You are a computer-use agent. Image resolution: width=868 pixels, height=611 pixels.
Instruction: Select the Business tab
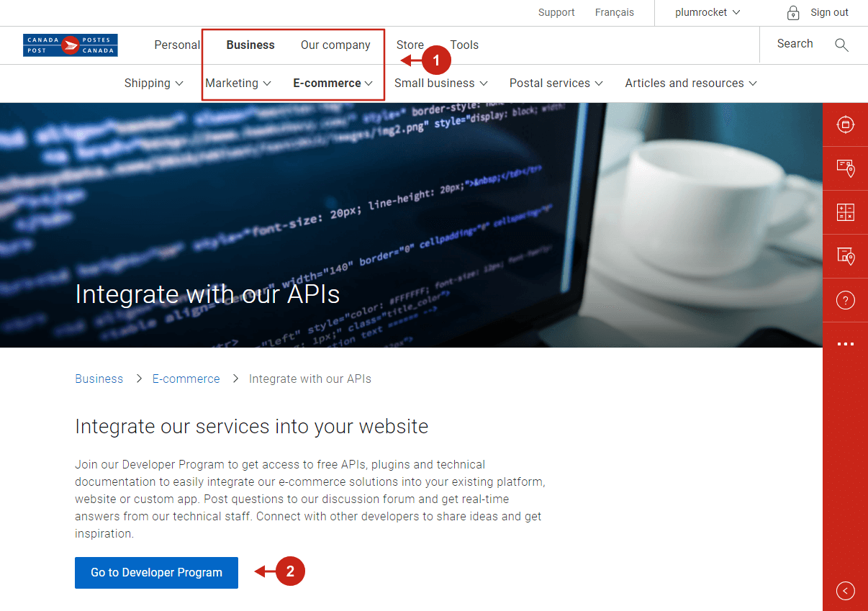(x=250, y=45)
